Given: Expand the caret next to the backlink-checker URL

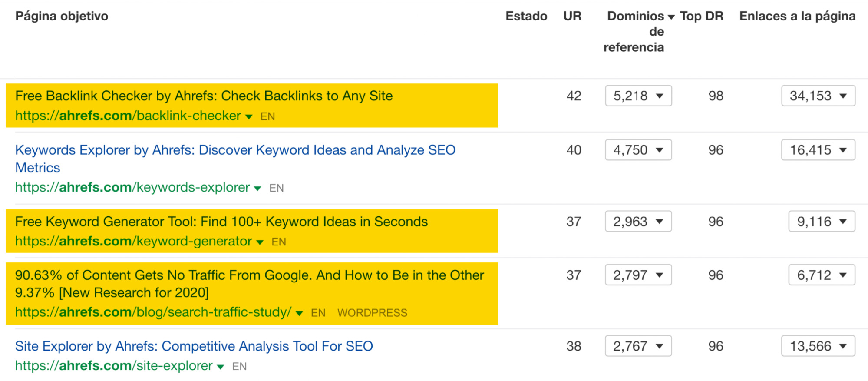Looking at the screenshot, I should [x=249, y=116].
